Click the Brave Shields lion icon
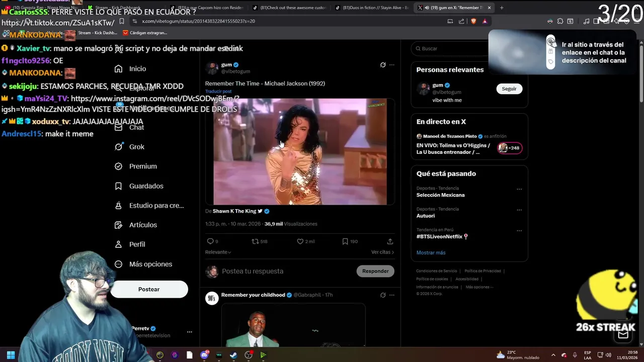This screenshot has height=362, width=644. coord(473,21)
